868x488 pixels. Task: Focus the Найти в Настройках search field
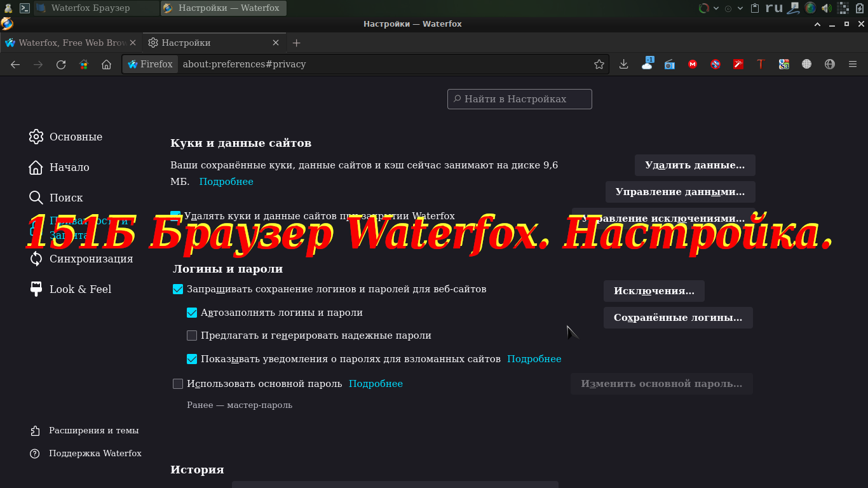[520, 99]
